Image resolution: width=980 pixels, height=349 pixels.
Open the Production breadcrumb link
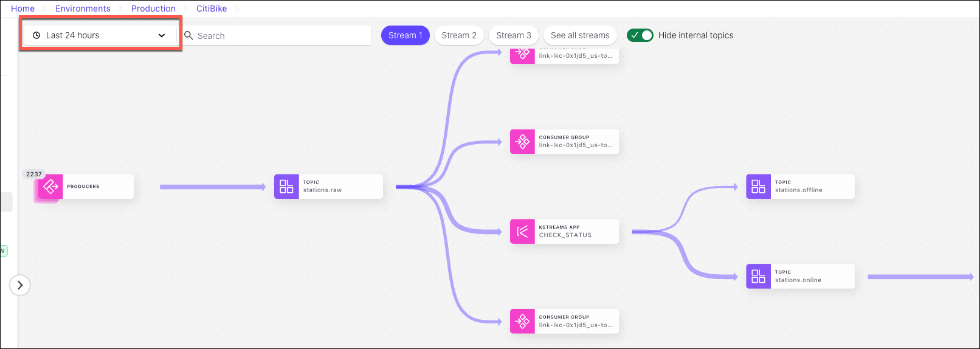coord(153,9)
